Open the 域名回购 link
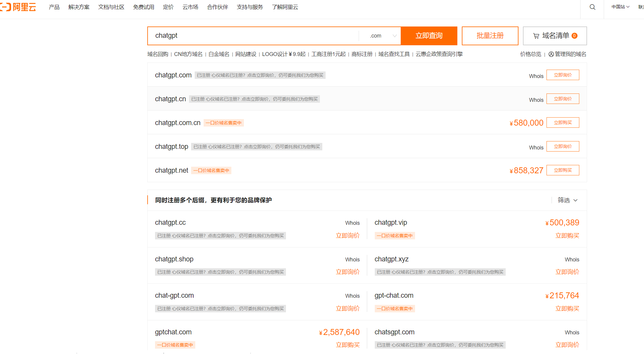The width and height of the screenshot is (644, 354). 158,54
